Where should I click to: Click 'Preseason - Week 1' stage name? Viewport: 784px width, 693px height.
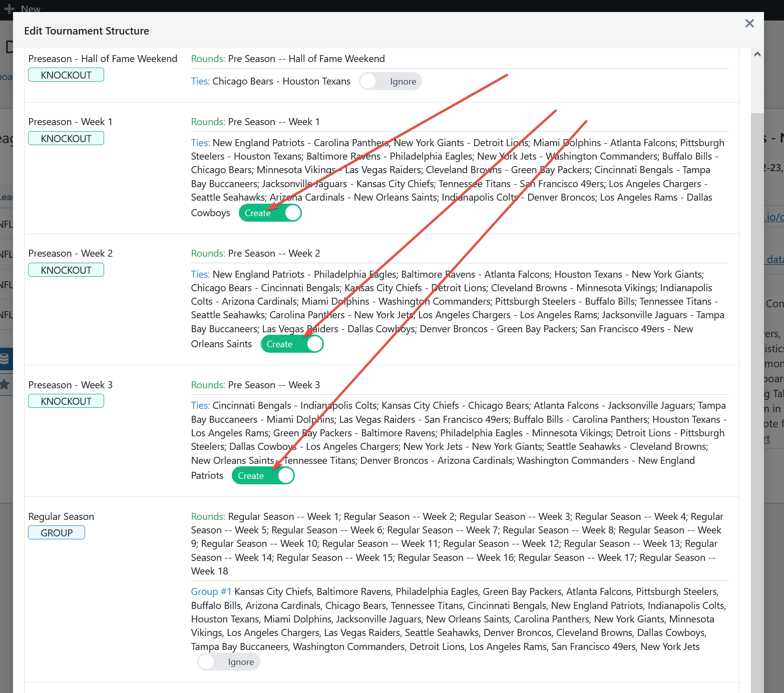71,122
